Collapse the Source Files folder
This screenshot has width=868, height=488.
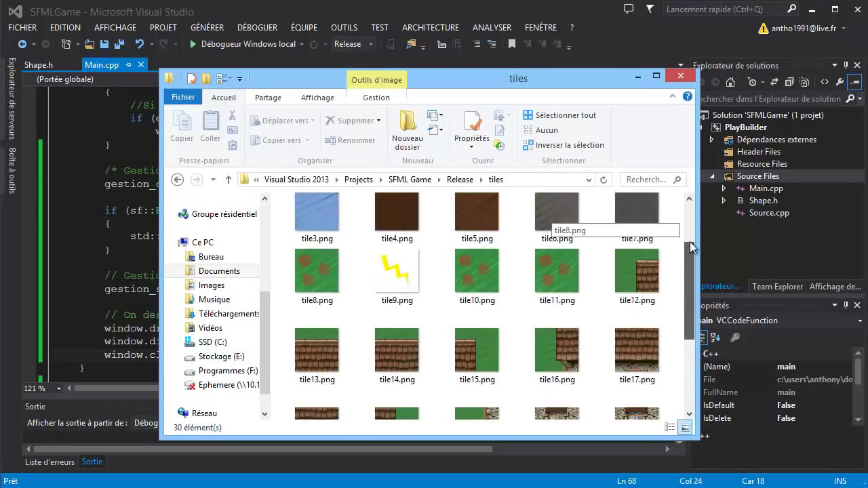coord(712,176)
